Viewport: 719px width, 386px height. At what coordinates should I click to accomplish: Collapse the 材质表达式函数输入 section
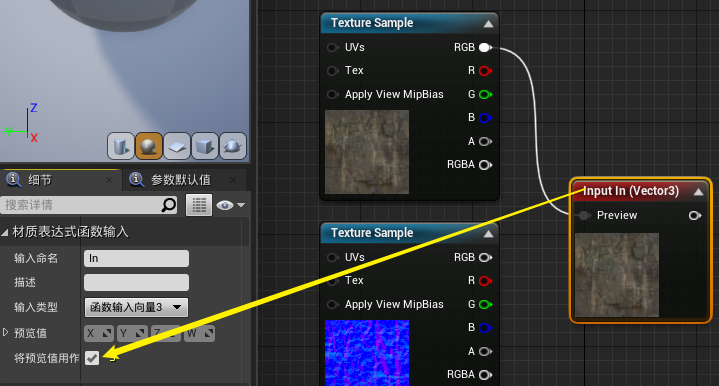click(5, 232)
